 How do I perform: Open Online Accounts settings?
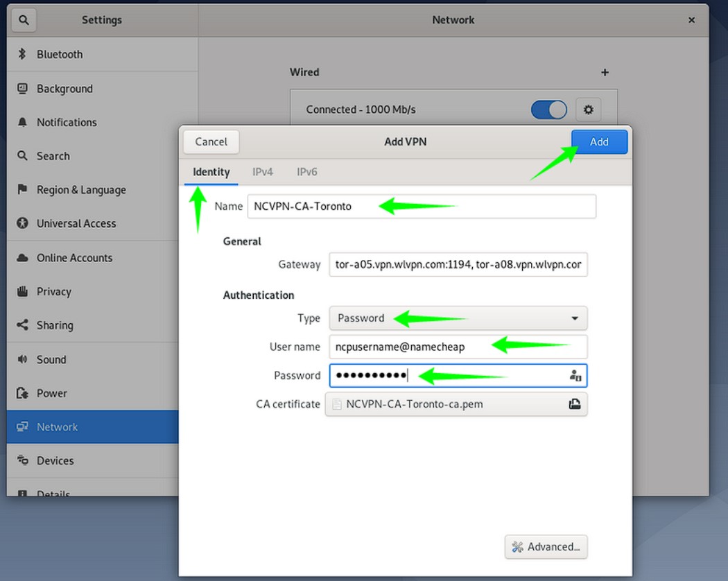[x=93, y=258]
